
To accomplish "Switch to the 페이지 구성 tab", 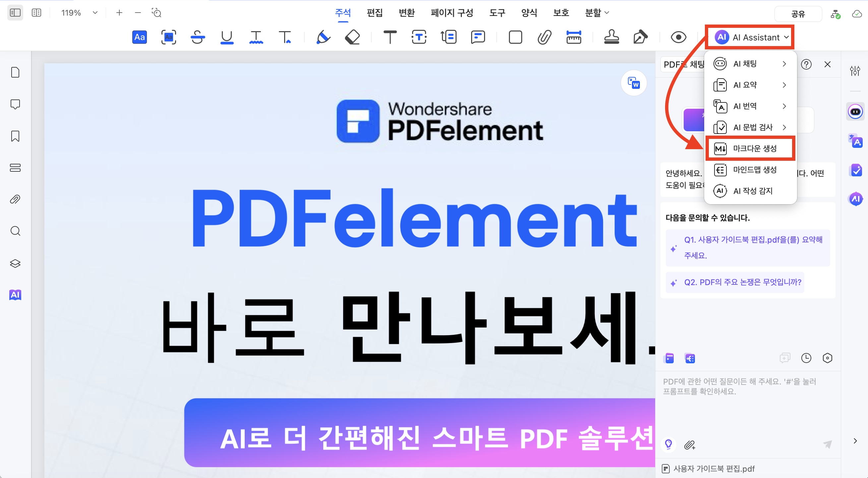I will coord(452,13).
